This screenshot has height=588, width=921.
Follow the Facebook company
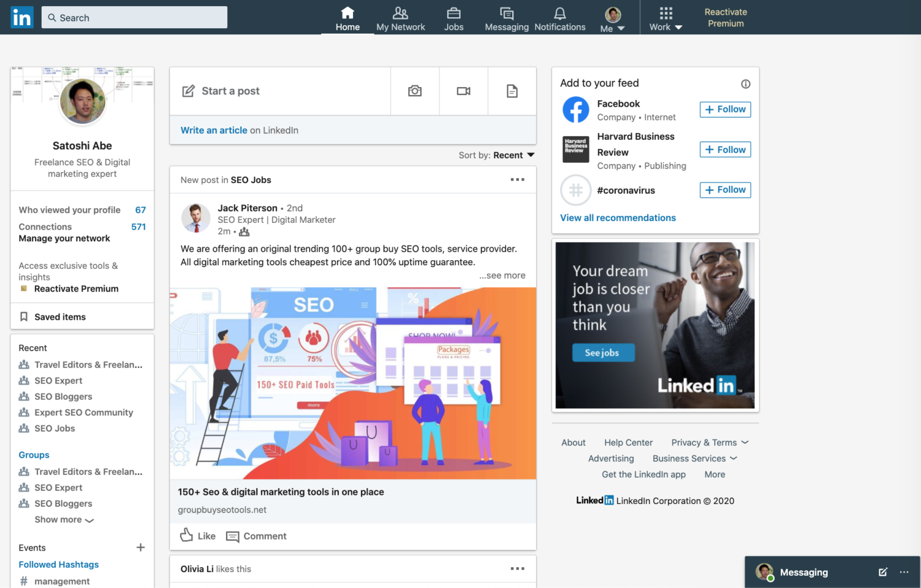(x=725, y=110)
